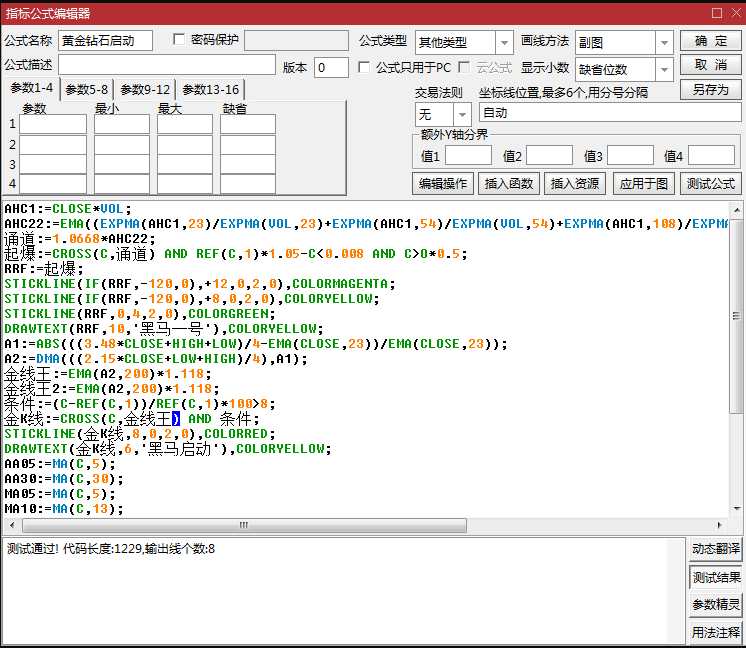
Task: Toggle the 密码保护 checkbox
Action: point(179,39)
